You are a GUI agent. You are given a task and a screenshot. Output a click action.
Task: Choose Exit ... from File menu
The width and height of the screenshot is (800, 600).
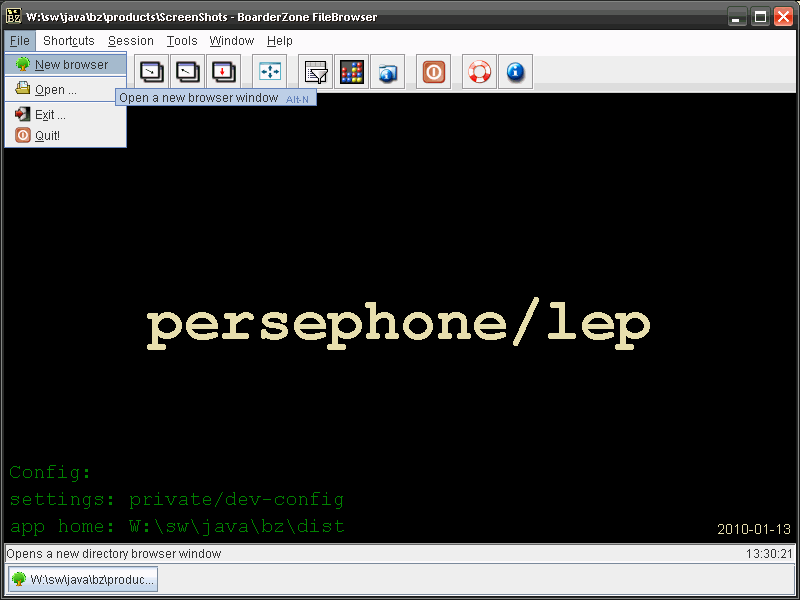coord(66,114)
